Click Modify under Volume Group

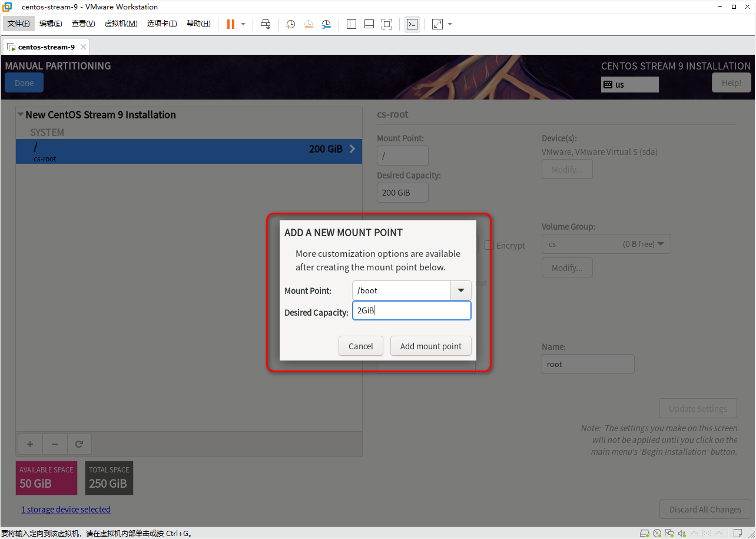click(x=567, y=267)
